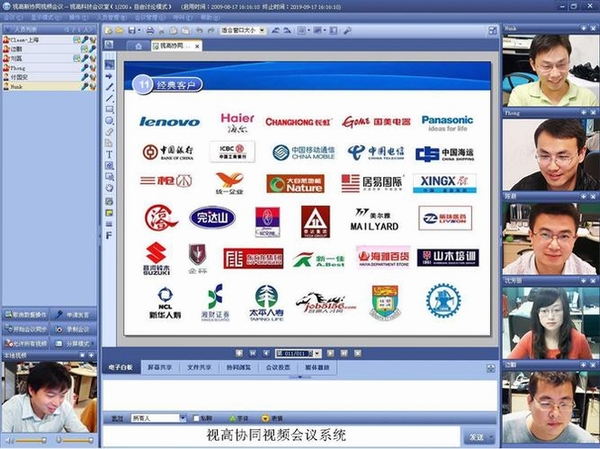The width and height of the screenshot is (600, 449).
Task: Click the printer icon in toolbar
Action: tap(150, 30)
